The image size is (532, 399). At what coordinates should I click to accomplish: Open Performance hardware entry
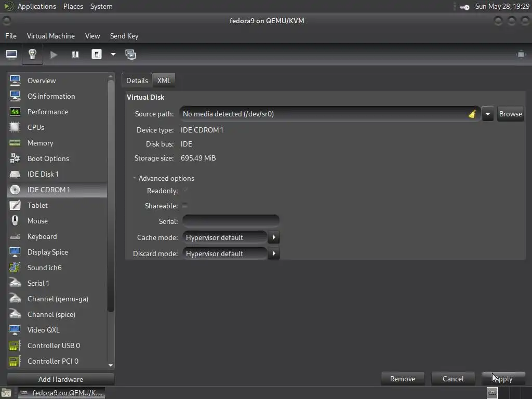click(57, 112)
